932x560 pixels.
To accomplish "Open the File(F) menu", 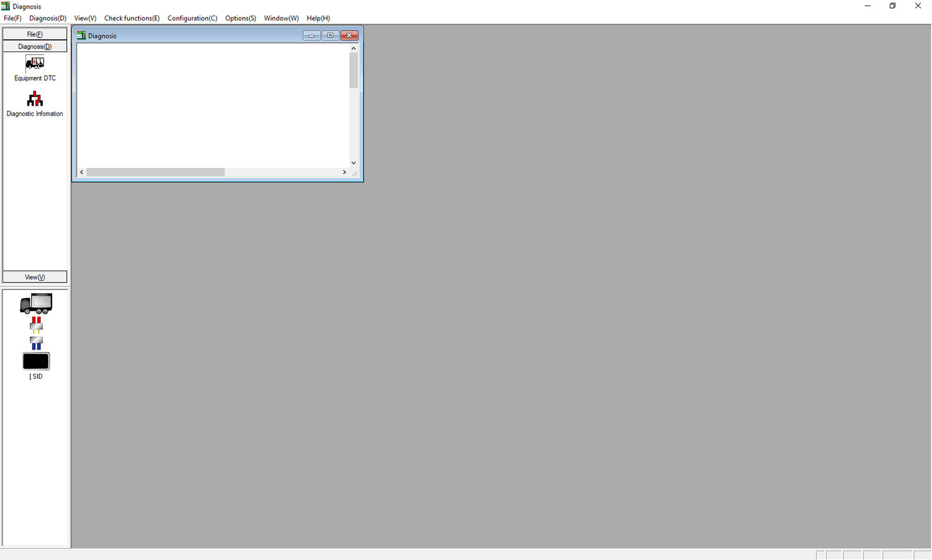I will click(12, 18).
